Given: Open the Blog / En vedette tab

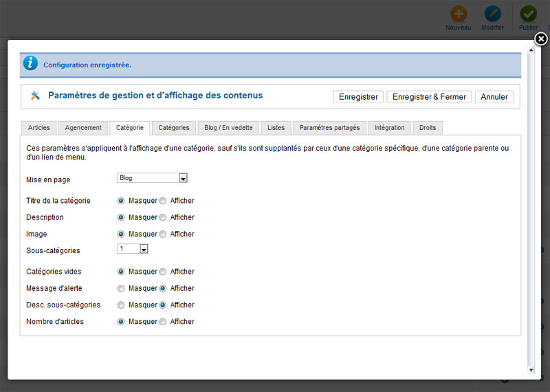Looking at the screenshot, I should pos(228,128).
